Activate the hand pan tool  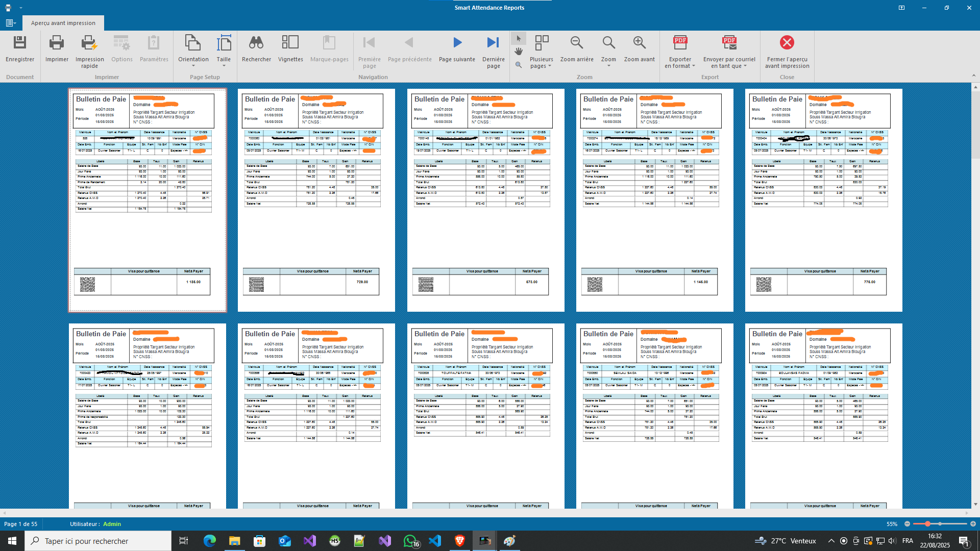tap(519, 52)
